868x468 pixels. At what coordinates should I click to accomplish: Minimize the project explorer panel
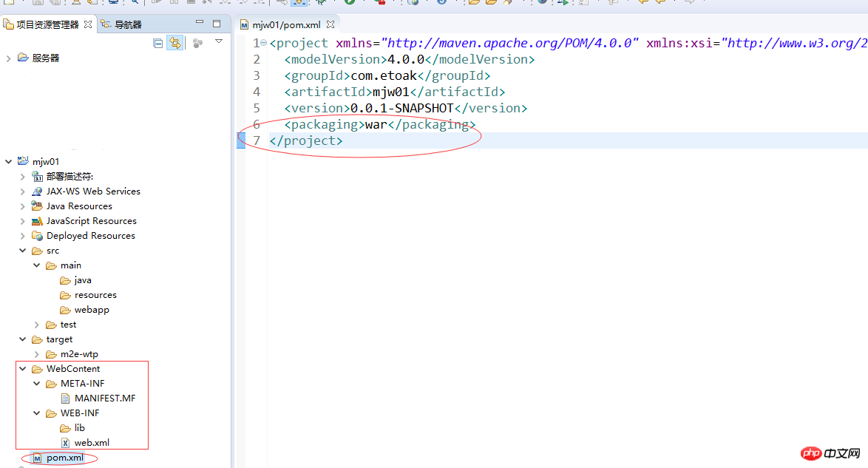click(200, 22)
